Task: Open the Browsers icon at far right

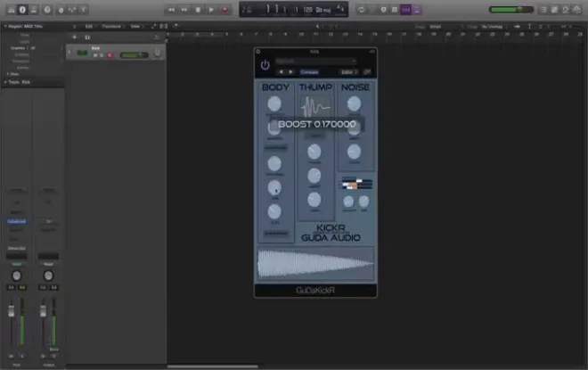Action: coord(576,10)
